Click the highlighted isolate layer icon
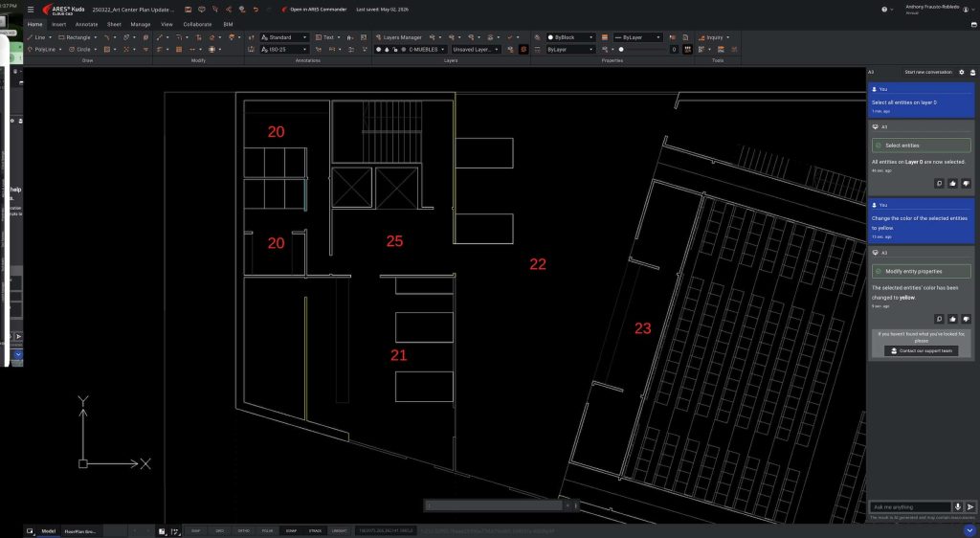Viewport: 980px width, 538px height. tap(523, 50)
